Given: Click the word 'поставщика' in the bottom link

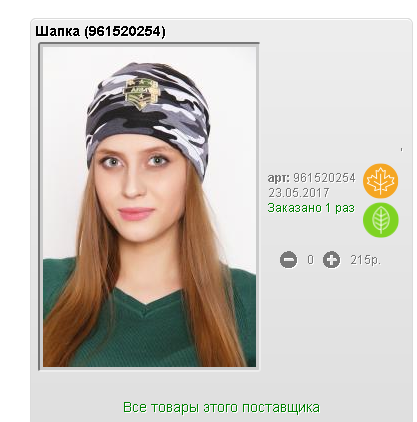Looking at the screenshot, I should [x=281, y=407].
